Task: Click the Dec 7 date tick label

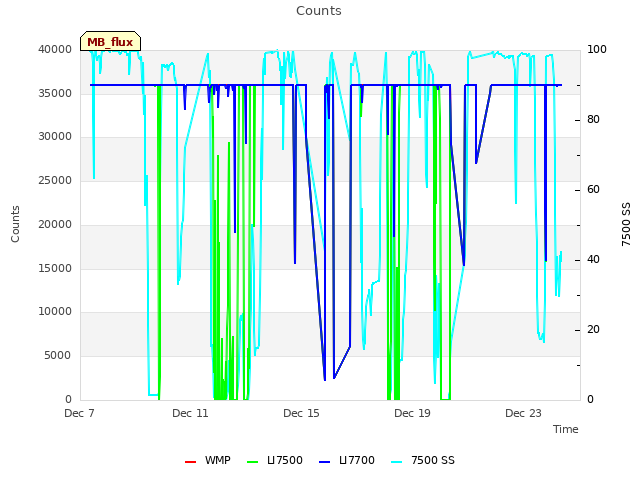Action: (80, 413)
